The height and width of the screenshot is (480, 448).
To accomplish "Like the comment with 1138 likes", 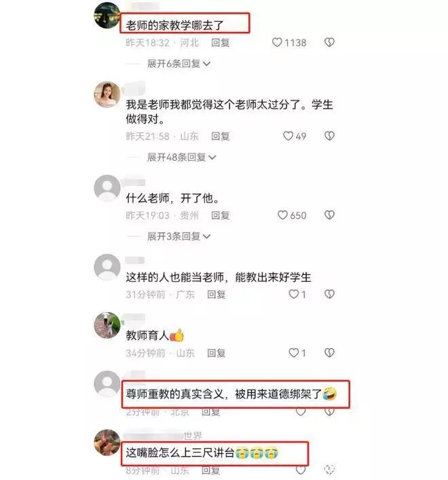I will [x=277, y=42].
